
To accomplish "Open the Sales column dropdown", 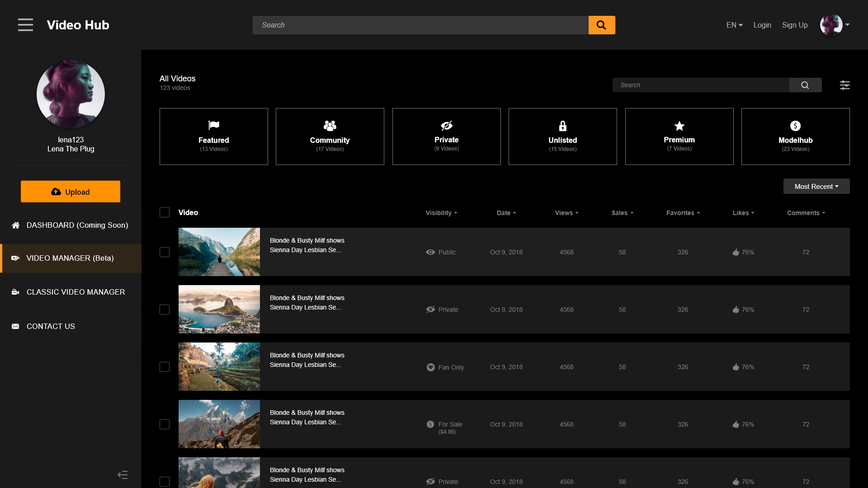I will click(623, 213).
